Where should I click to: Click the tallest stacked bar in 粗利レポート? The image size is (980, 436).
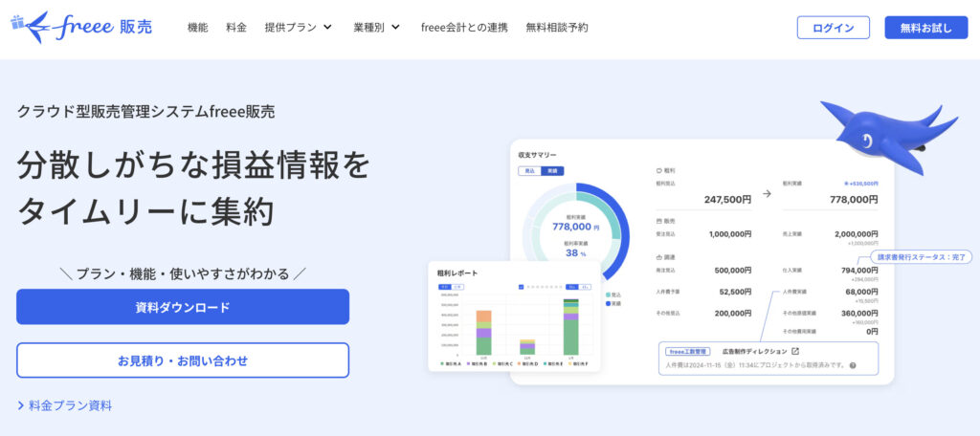pos(570,327)
